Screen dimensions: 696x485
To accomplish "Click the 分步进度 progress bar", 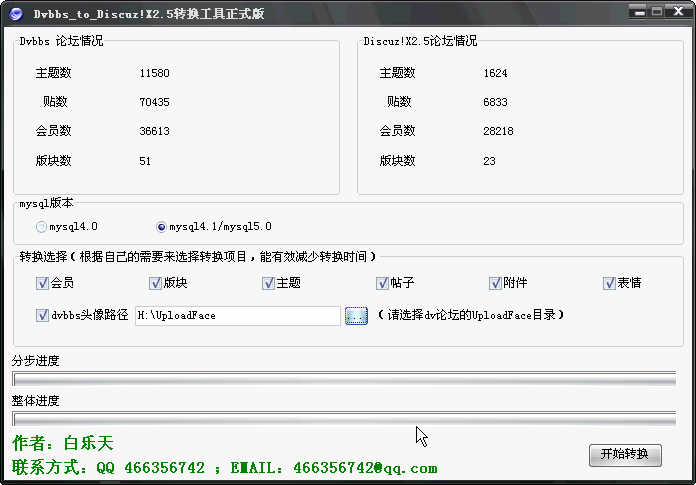I will tap(344, 379).
